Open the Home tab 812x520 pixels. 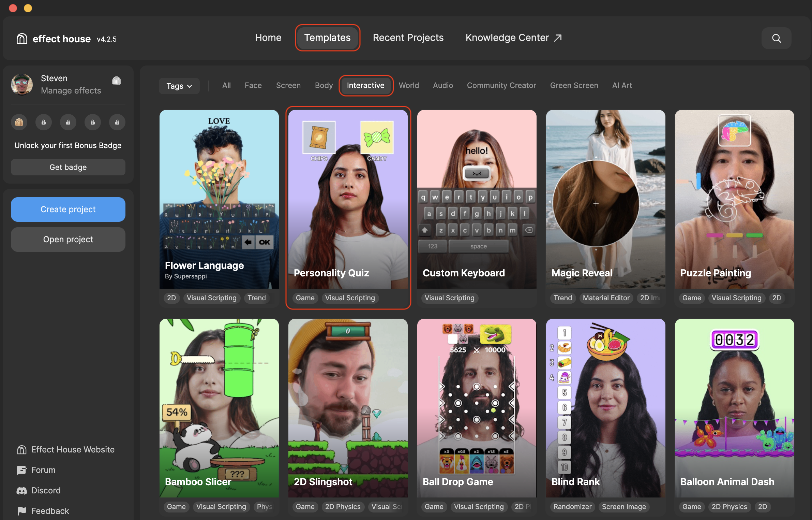pyautogui.click(x=268, y=38)
